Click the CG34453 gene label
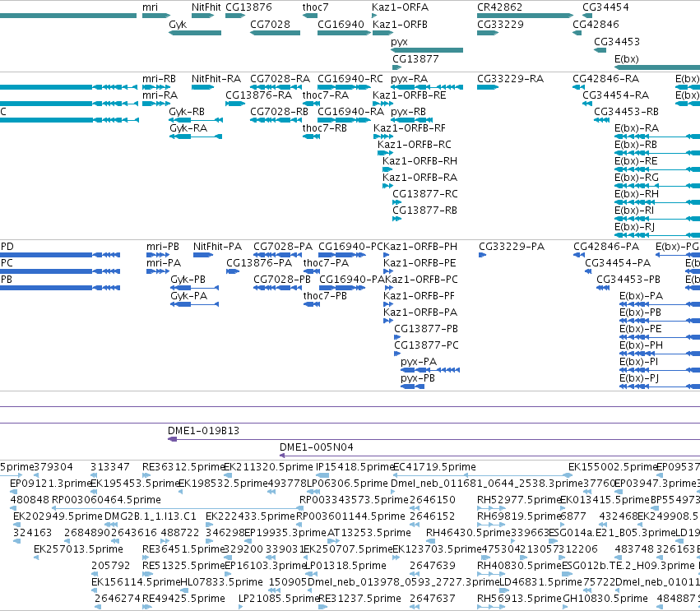Image resolution: width=700 pixels, height=611 pixels. [x=617, y=41]
